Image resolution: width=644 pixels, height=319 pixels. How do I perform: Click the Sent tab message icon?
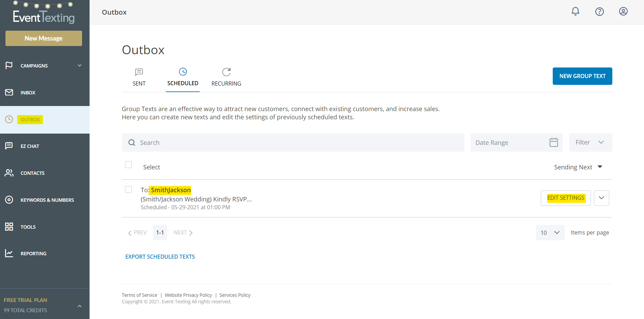[x=139, y=72]
